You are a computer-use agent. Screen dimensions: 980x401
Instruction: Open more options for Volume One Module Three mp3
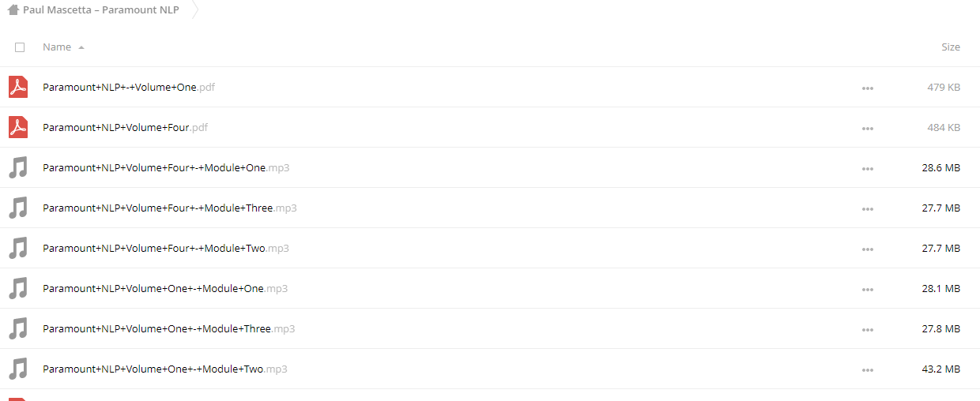[868, 329]
